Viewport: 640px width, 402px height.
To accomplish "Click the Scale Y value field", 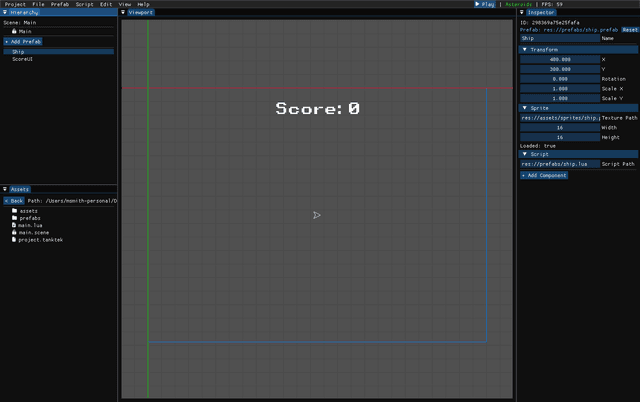I will pos(560,98).
